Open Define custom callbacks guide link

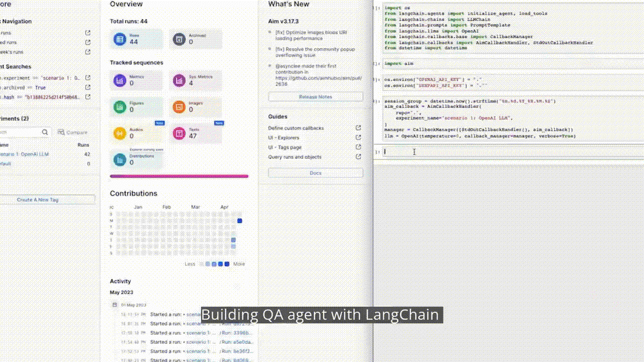point(296,128)
